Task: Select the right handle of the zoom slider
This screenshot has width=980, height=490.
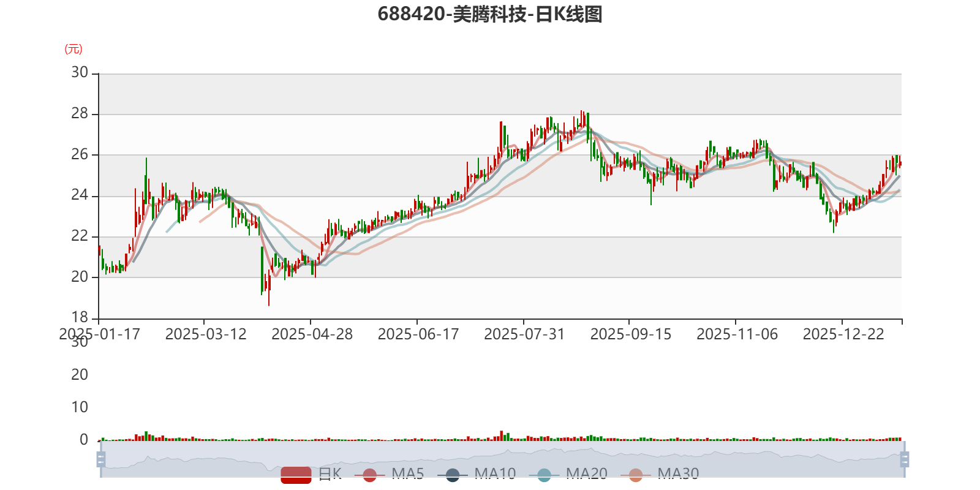Action: pyautogui.click(x=905, y=459)
